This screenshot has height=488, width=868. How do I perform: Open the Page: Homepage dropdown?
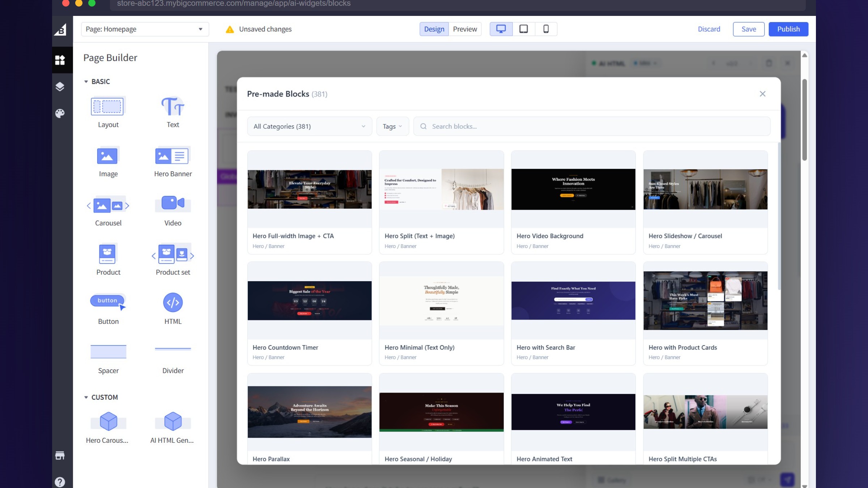[x=145, y=29]
